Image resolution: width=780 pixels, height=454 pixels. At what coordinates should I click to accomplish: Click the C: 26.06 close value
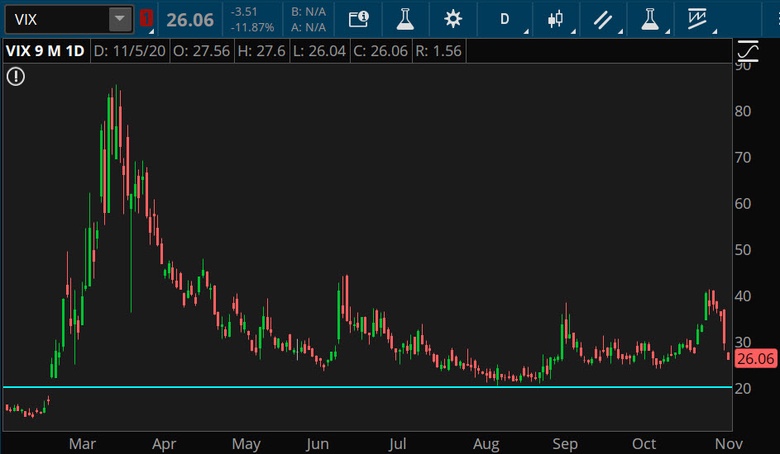pyautogui.click(x=381, y=51)
